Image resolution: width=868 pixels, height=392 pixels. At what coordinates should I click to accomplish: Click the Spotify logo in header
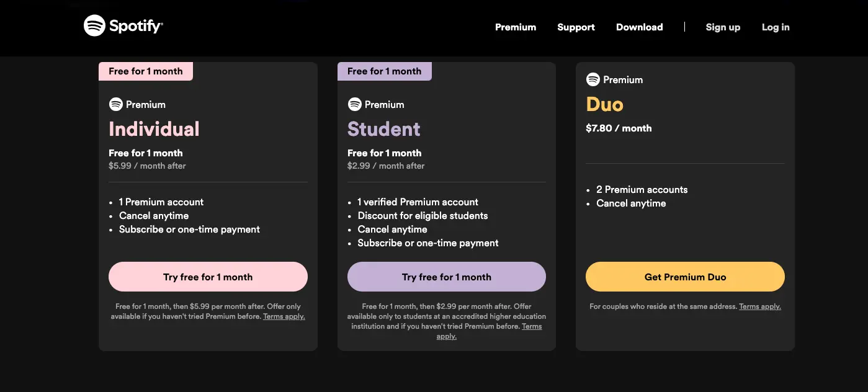tap(123, 26)
